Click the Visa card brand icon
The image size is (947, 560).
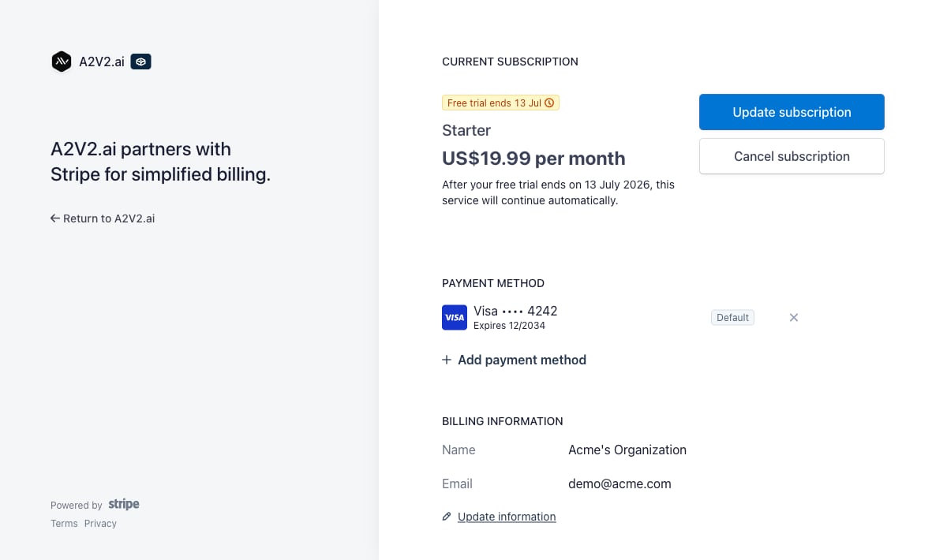[x=455, y=317]
